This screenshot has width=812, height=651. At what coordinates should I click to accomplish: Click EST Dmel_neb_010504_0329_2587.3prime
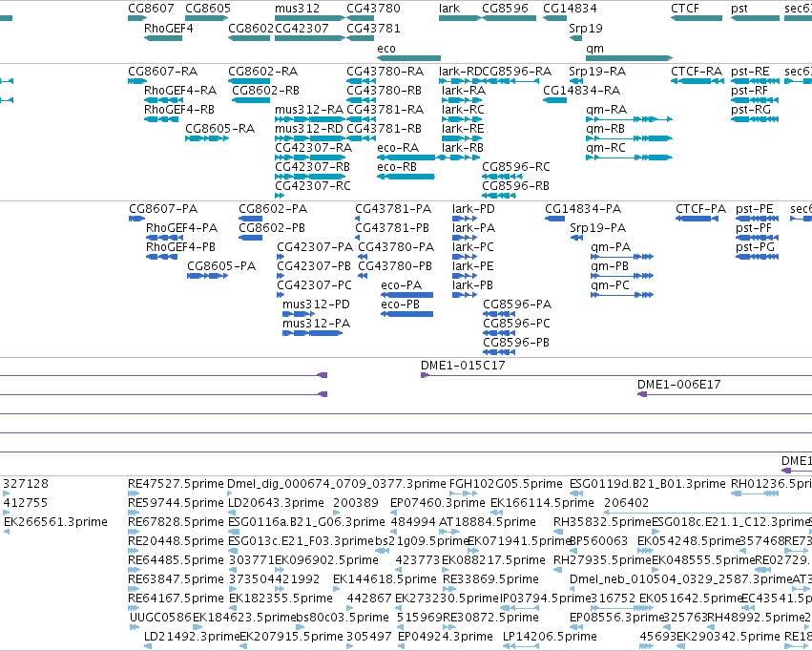681,579
